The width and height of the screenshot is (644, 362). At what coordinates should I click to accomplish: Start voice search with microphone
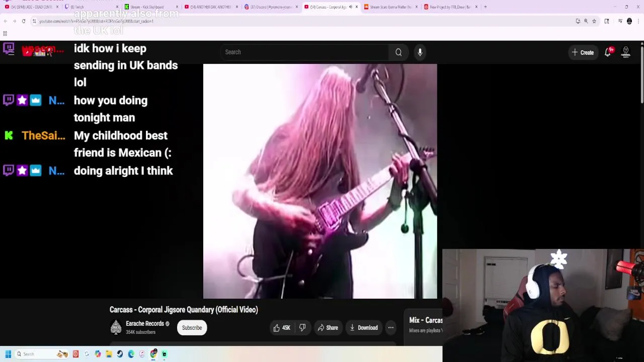tap(420, 52)
